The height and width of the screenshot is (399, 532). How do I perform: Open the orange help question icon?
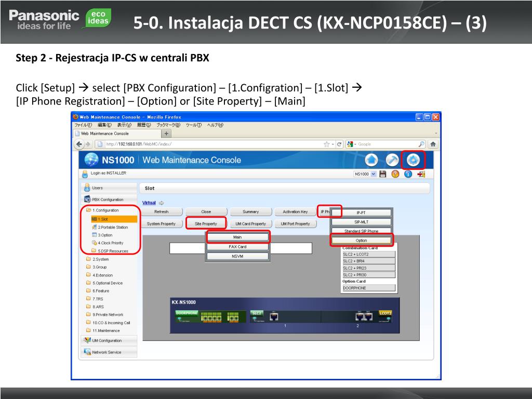pos(395,174)
